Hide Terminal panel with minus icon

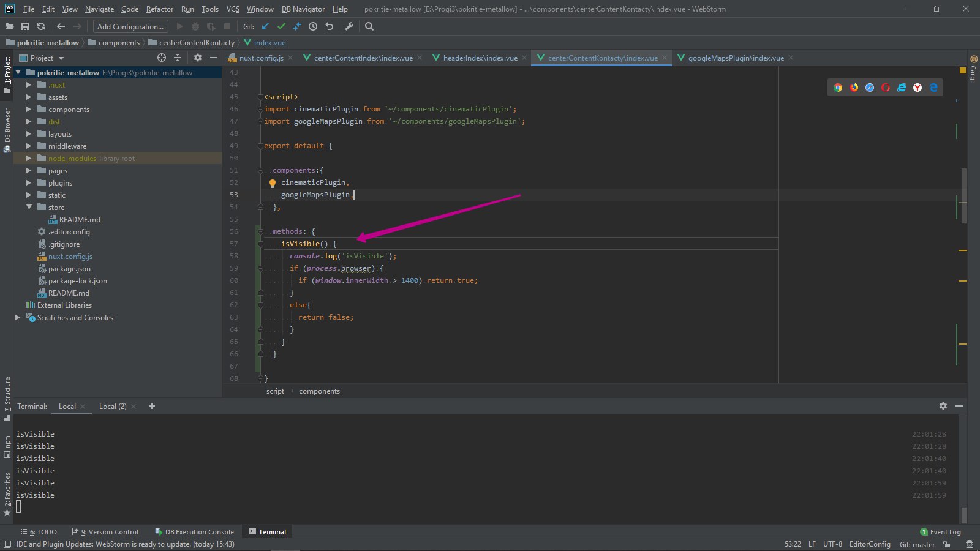point(959,406)
